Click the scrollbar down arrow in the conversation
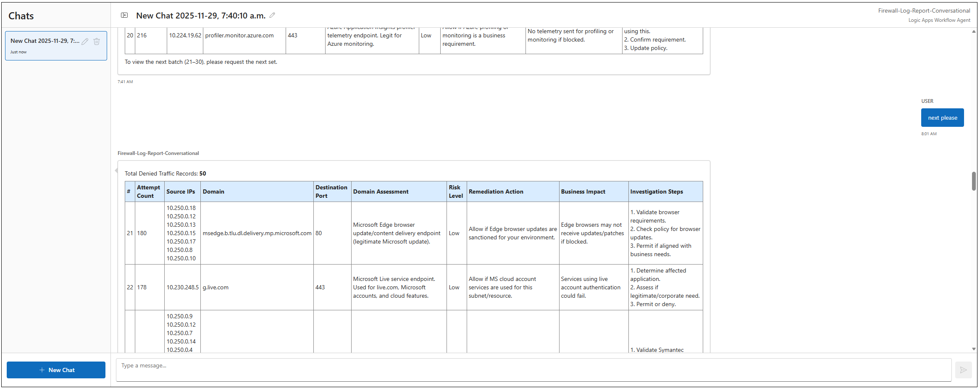This screenshot has height=388, width=980. point(974,349)
